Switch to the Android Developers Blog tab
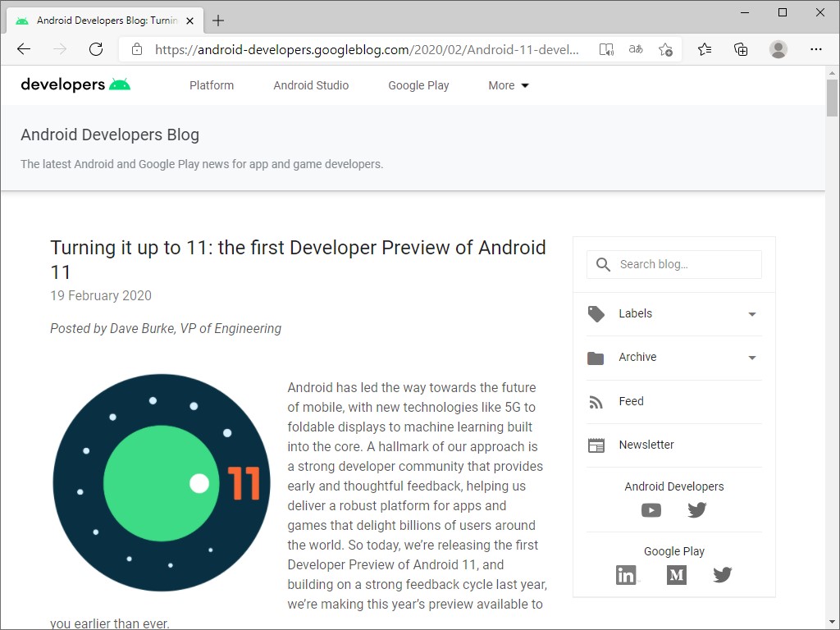 98,20
